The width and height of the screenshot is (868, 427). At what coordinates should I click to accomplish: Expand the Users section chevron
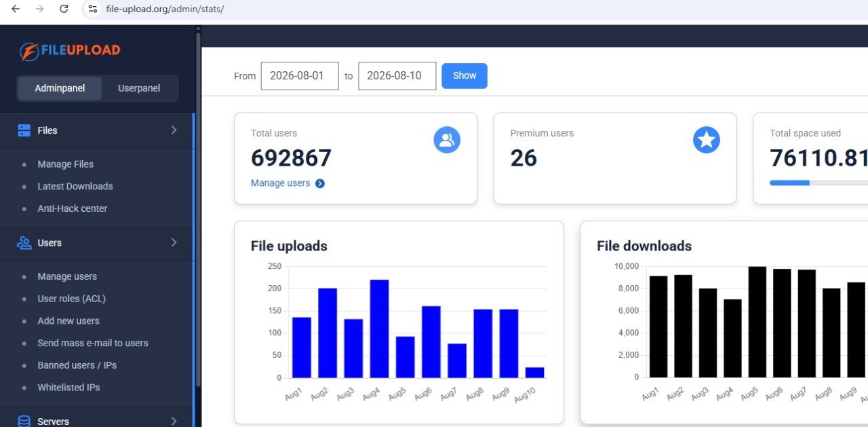coord(174,242)
